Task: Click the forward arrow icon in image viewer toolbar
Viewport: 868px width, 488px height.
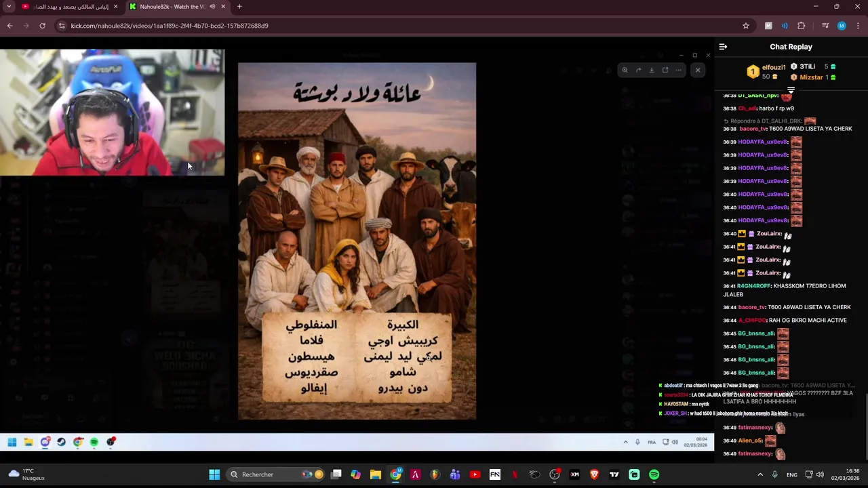Action: 638,70
